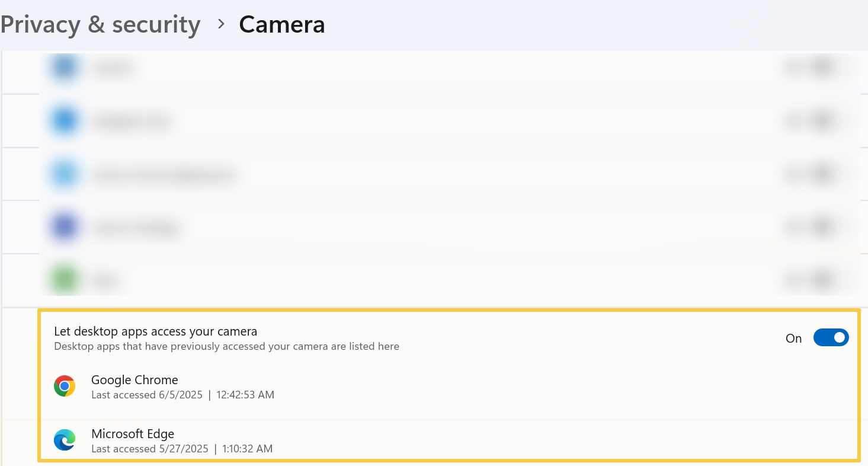
Task: Click the Chrome icon beside its last accessed time
Action: [x=65, y=385]
